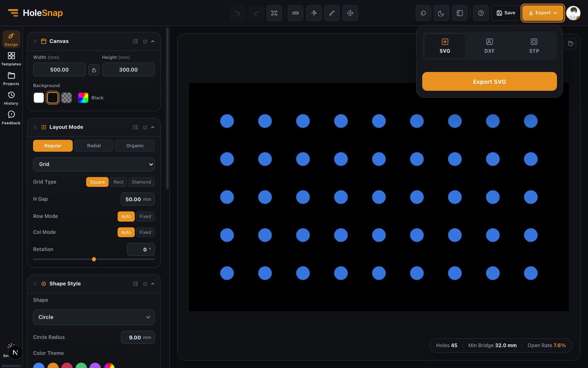The height and width of the screenshot is (368, 588).
Task: Click the Save button
Action: pyautogui.click(x=506, y=13)
